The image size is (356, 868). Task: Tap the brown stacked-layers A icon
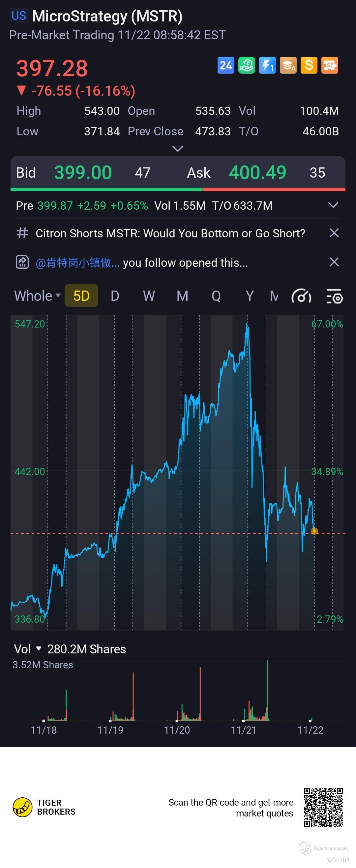[288, 65]
